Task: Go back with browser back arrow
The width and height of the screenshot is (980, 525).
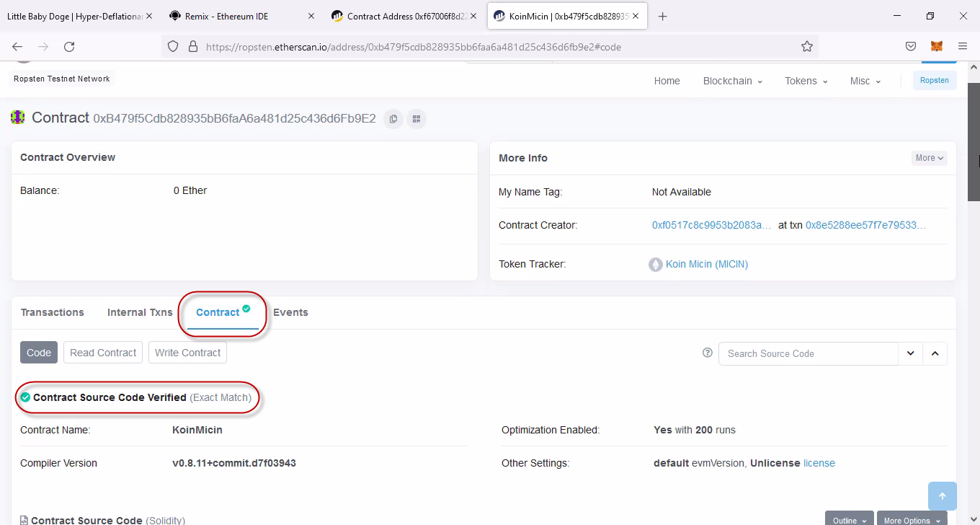Action: tap(17, 46)
